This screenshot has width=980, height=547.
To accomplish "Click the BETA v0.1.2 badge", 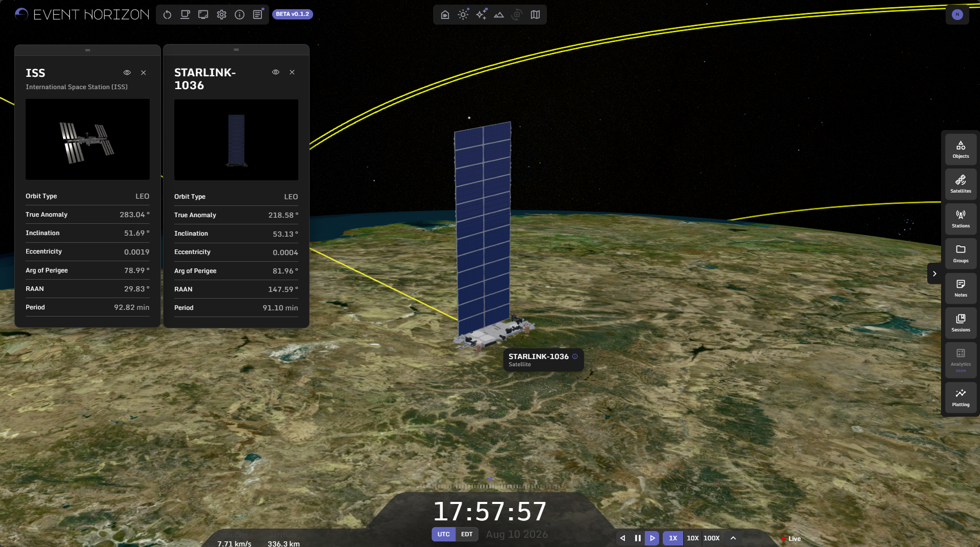I will pyautogui.click(x=293, y=14).
